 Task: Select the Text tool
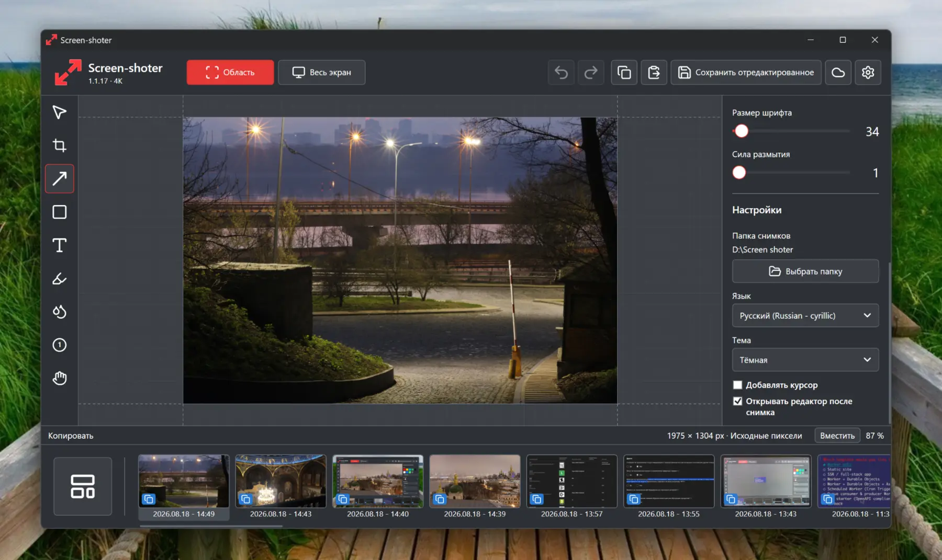(59, 245)
